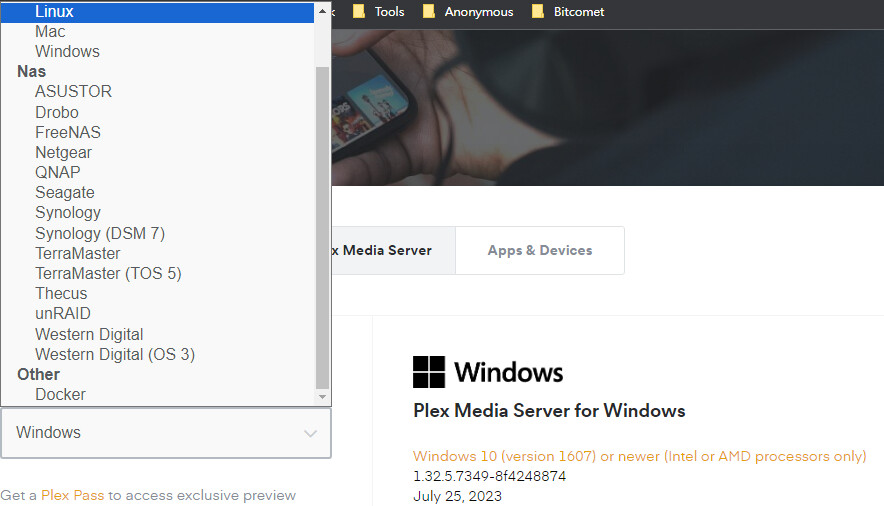Select TerraMaster option
The image size is (884, 506).
(157, 254)
